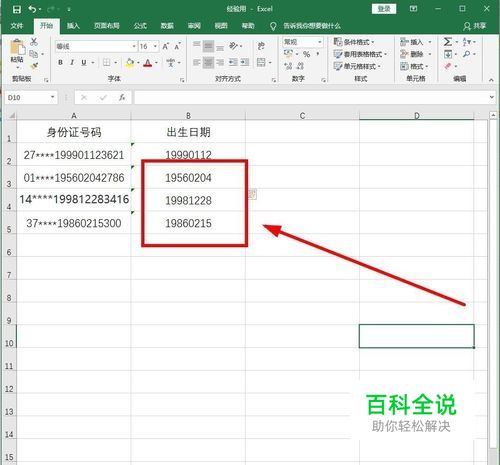The width and height of the screenshot is (500, 465).
Task: Toggle middle vertical alignment
Action: point(208,46)
